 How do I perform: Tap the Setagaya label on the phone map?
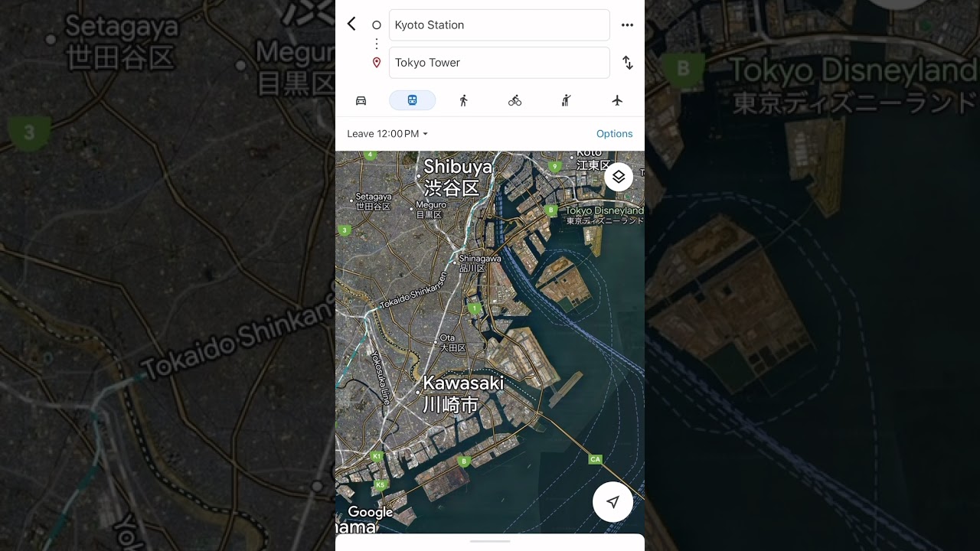click(x=373, y=201)
